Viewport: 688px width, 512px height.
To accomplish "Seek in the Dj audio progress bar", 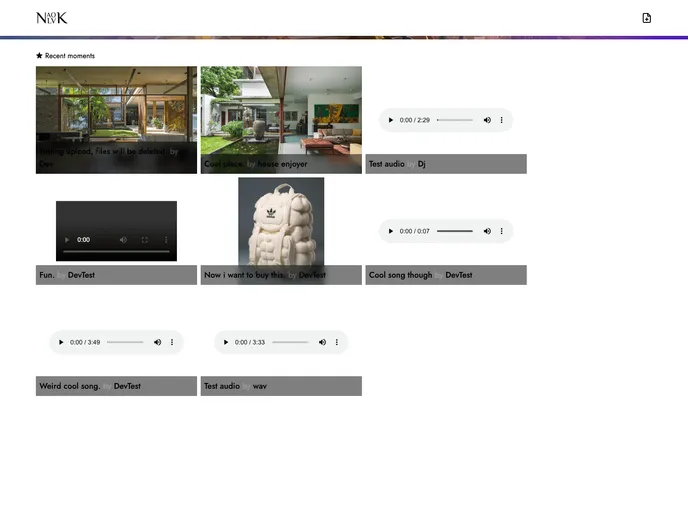I will 455,120.
